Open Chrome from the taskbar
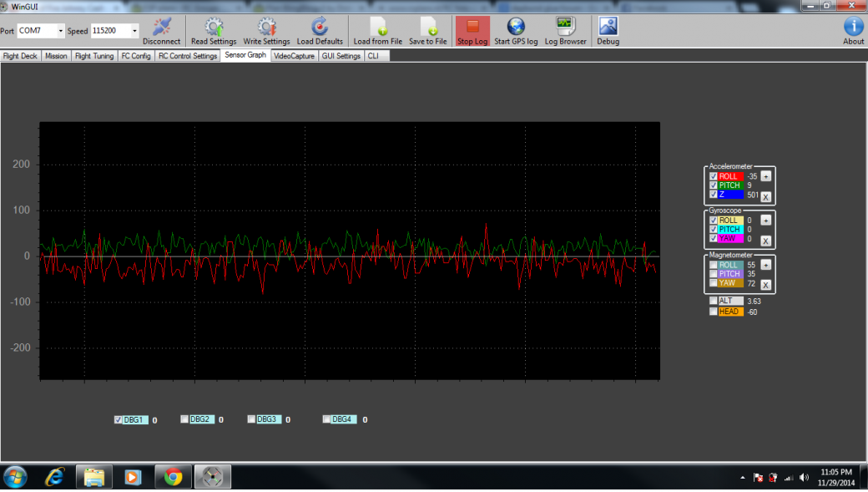868x492 pixels. click(174, 477)
